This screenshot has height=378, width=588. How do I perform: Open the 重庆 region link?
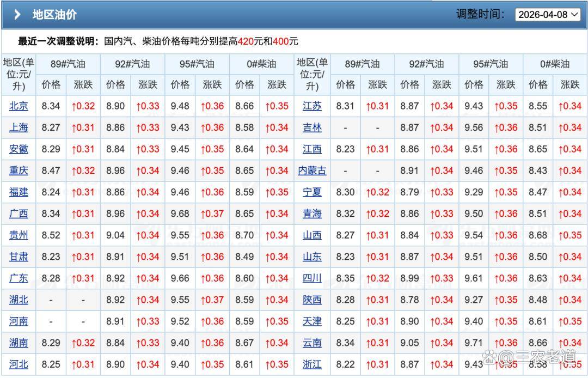19,170
